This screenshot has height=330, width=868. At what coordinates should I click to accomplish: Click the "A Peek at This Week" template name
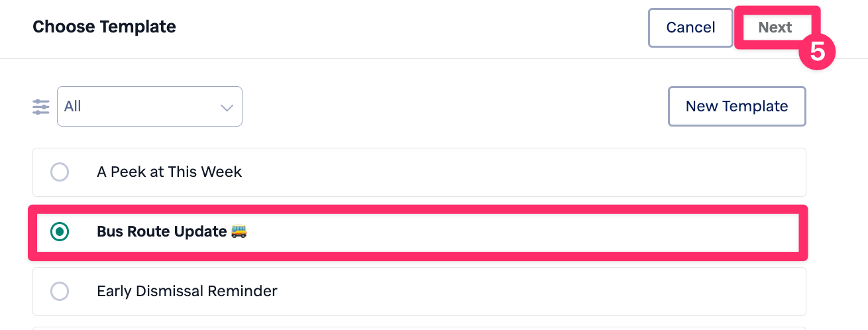pyautogui.click(x=169, y=172)
